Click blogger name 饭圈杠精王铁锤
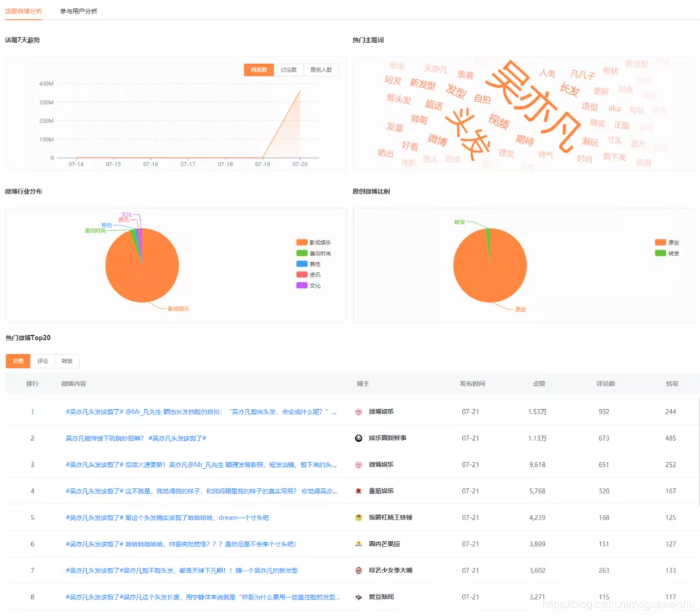Screen dimensions: 700x616 tap(390, 517)
